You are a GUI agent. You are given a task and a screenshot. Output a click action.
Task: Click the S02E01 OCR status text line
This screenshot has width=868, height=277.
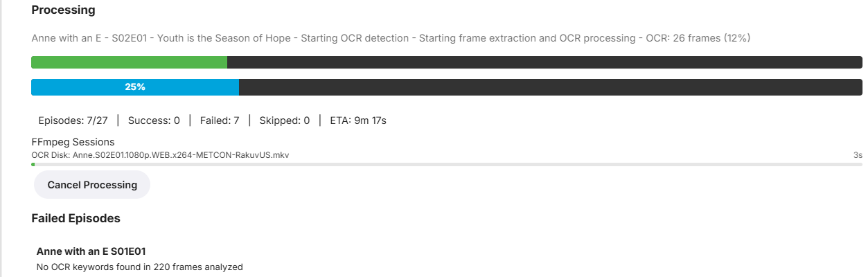coord(391,38)
